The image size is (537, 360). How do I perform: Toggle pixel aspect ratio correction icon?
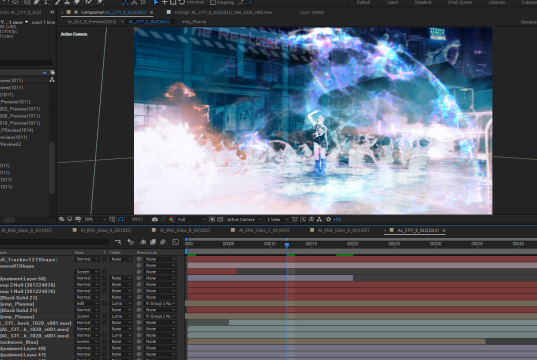pyautogui.click(x=295, y=219)
